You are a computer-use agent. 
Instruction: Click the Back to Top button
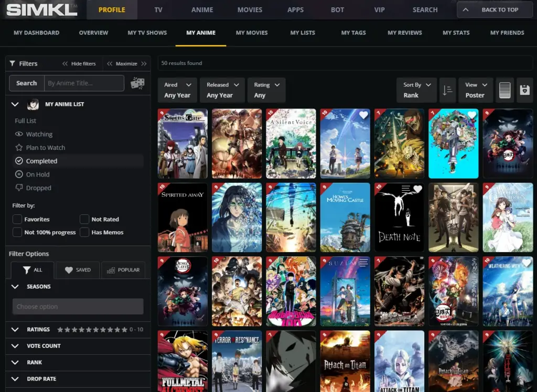(495, 9)
